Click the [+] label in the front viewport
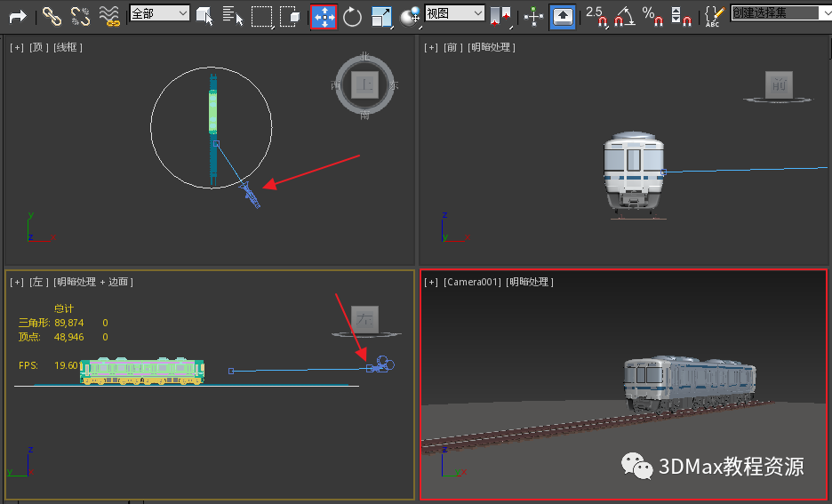 coord(431,47)
